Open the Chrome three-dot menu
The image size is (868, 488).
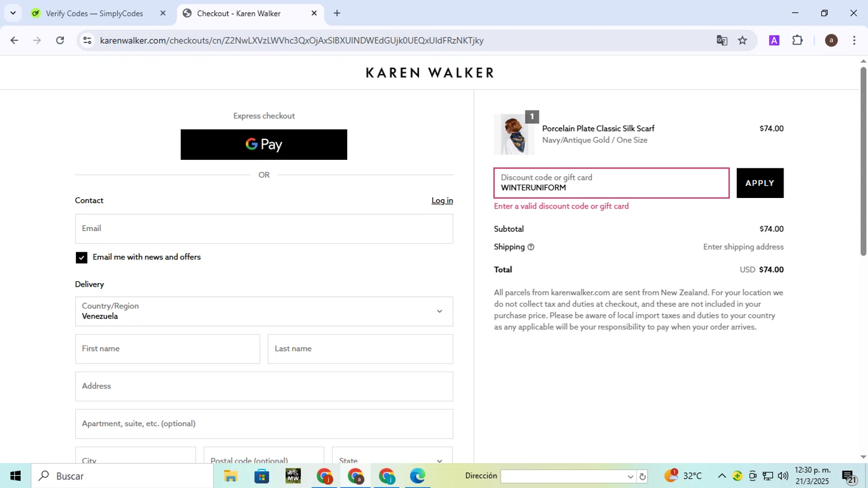click(854, 41)
